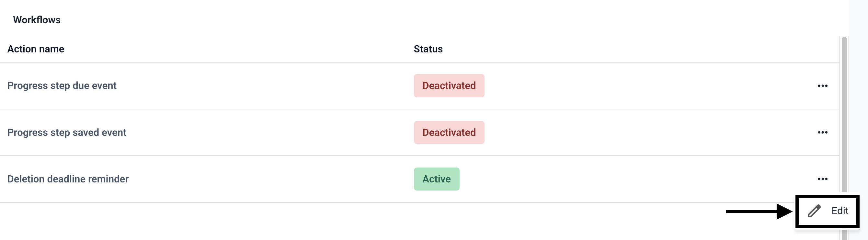Open the Progress step due event workflow
This screenshot has height=240, width=868.
coord(62,86)
